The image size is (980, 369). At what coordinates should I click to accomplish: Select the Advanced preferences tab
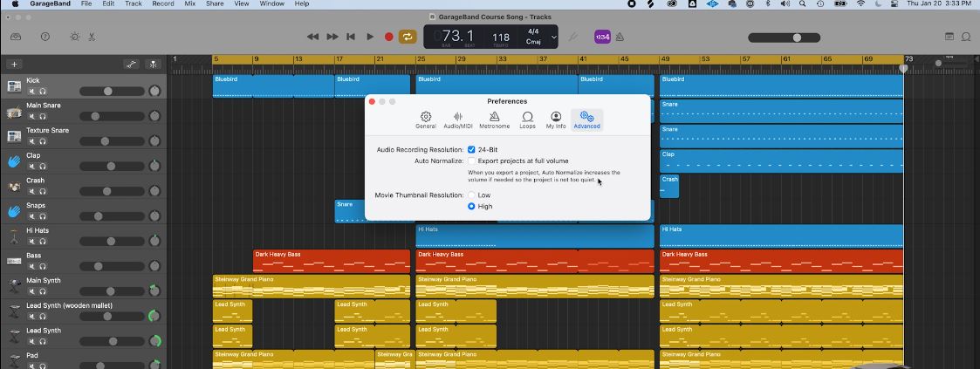(587, 120)
